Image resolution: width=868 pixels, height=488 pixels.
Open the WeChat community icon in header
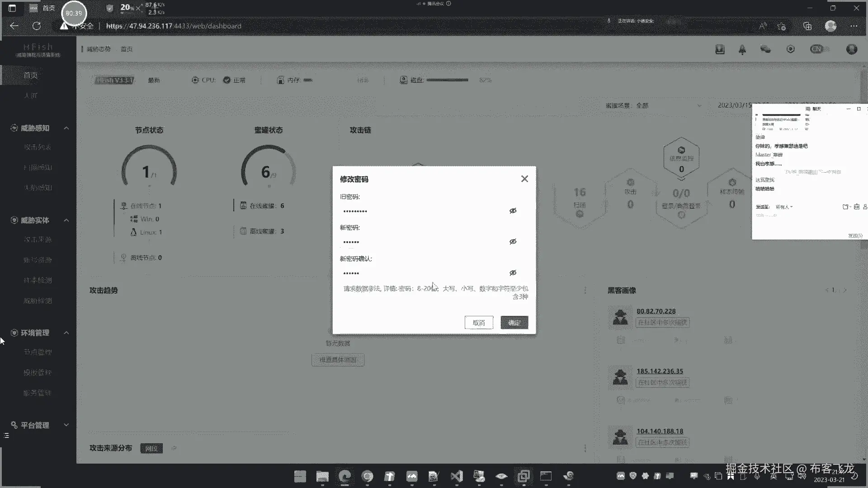click(x=765, y=49)
